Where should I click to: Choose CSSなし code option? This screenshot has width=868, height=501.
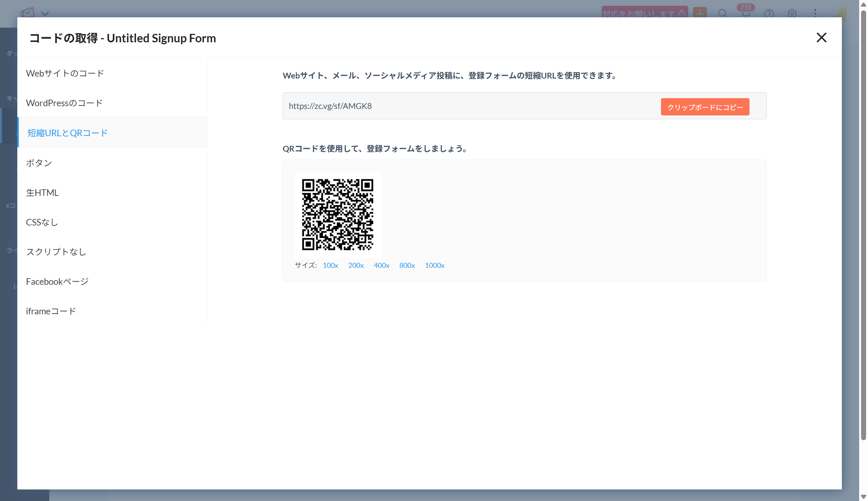point(42,222)
